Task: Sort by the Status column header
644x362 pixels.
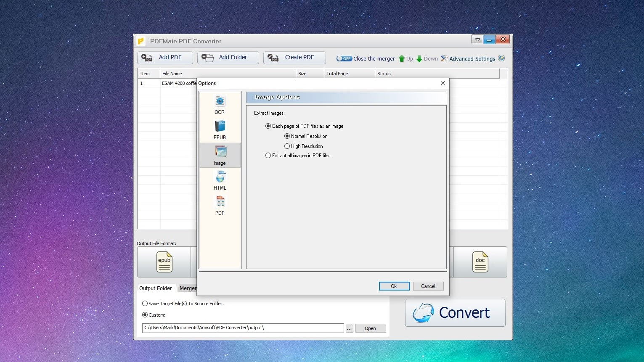Action: coord(437,74)
